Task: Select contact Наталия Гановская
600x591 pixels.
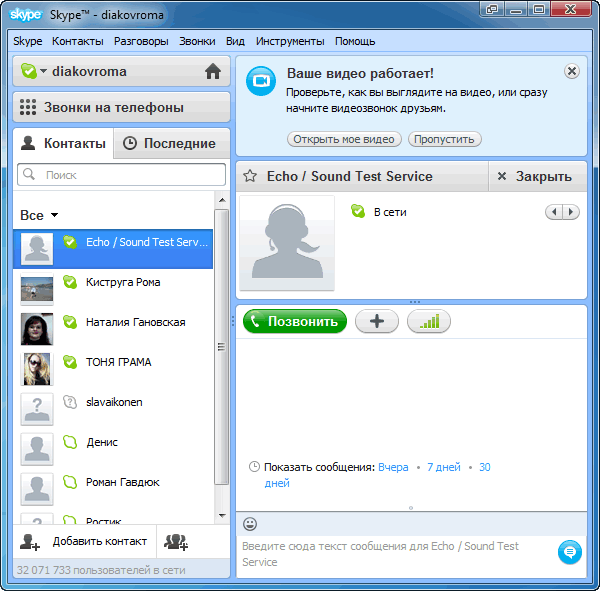Action: [113, 329]
